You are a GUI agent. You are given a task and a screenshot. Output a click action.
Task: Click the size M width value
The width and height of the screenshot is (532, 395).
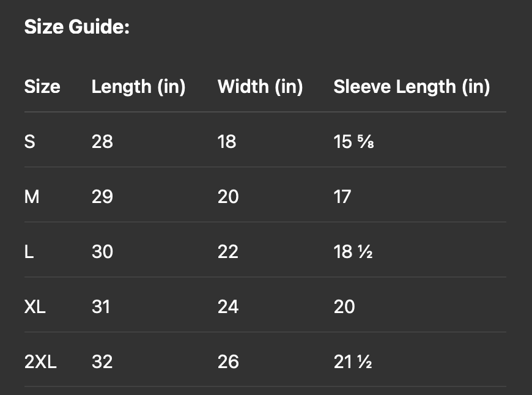[x=228, y=197]
